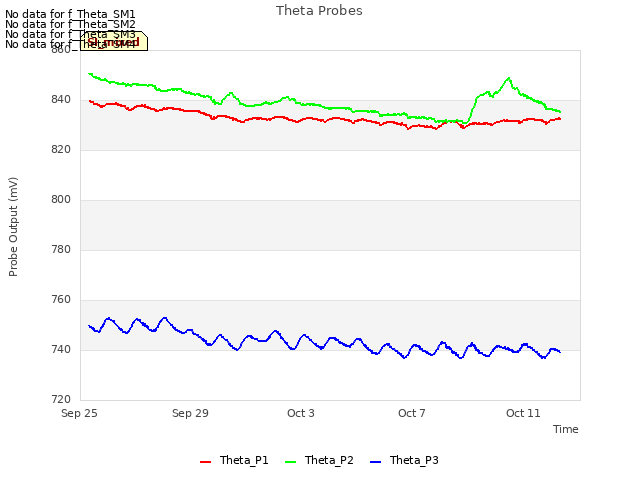
Task: Click the green Theta_P2 legend swatch
Action: click(290, 462)
